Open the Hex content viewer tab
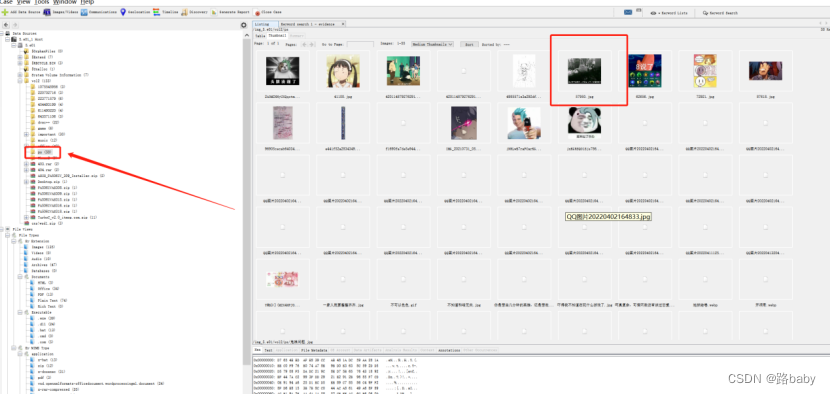The image size is (831, 395). point(258,350)
